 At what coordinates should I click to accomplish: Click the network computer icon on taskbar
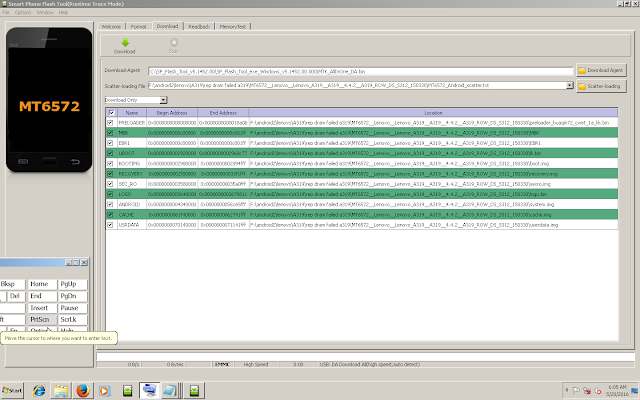click(149, 390)
